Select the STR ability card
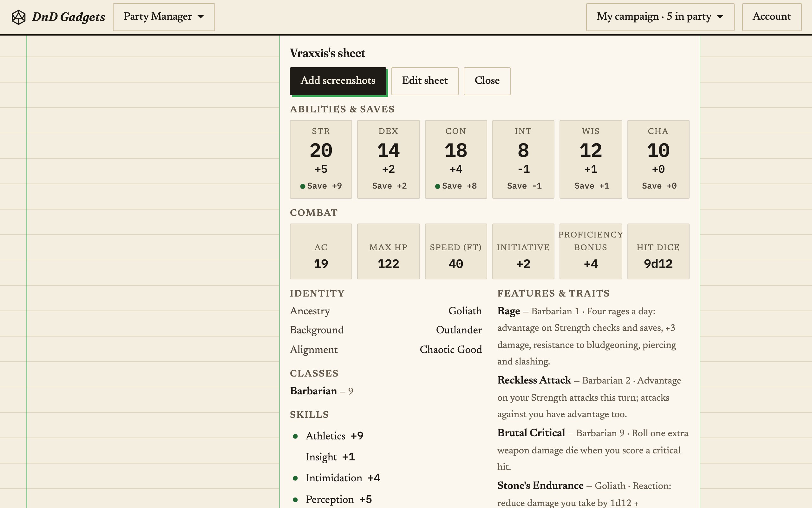Image resolution: width=812 pixels, height=508 pixels. 321,159
